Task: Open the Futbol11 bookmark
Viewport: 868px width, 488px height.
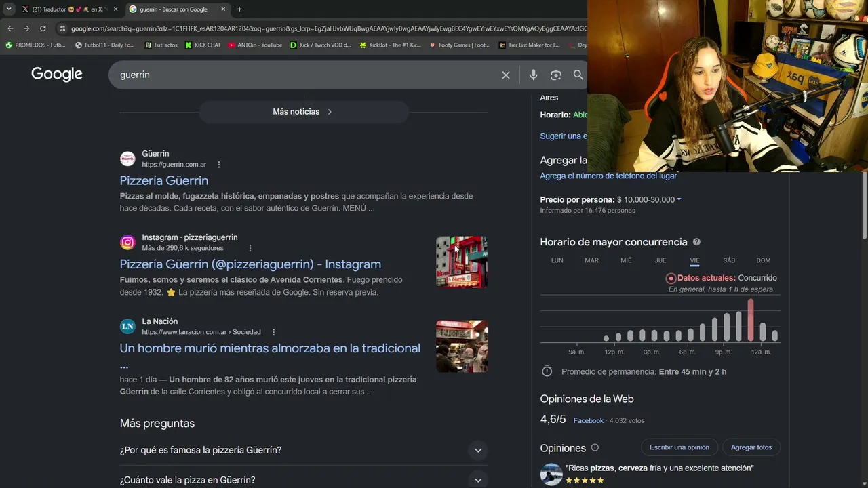Action: click(x=104, y=45)
